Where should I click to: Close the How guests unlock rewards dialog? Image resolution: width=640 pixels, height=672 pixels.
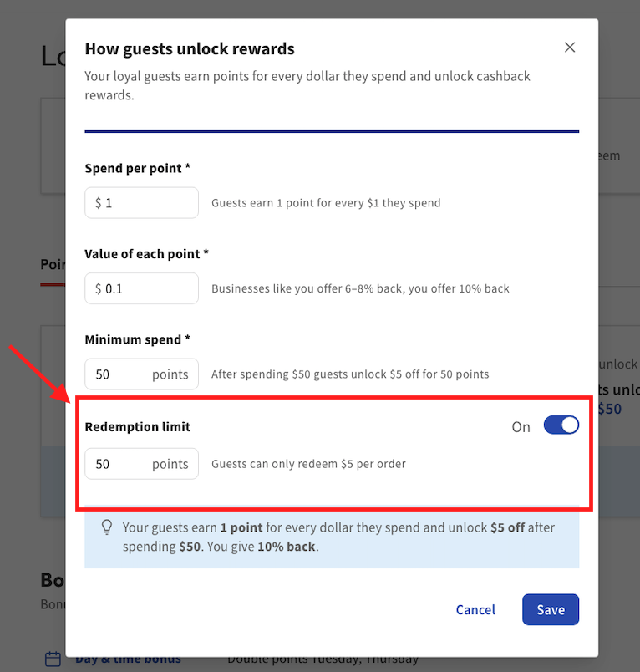click(x=570, y=48)
